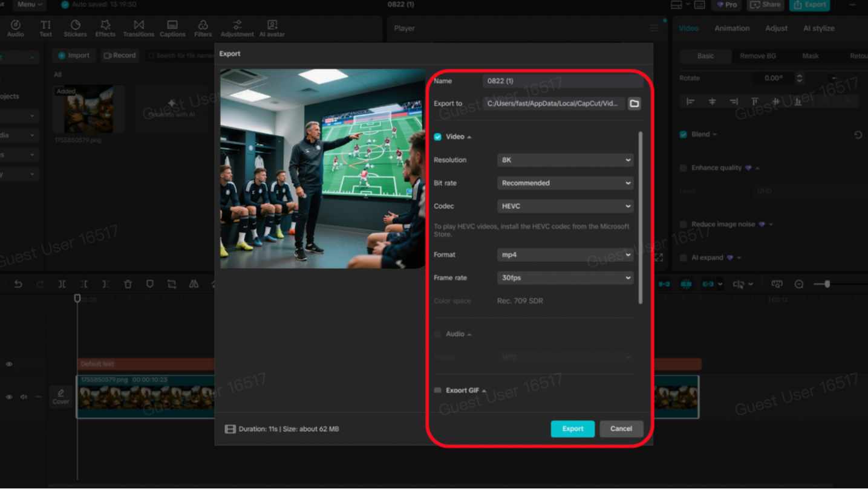
Task: Open the Filters tool
Action: (203, 28)
